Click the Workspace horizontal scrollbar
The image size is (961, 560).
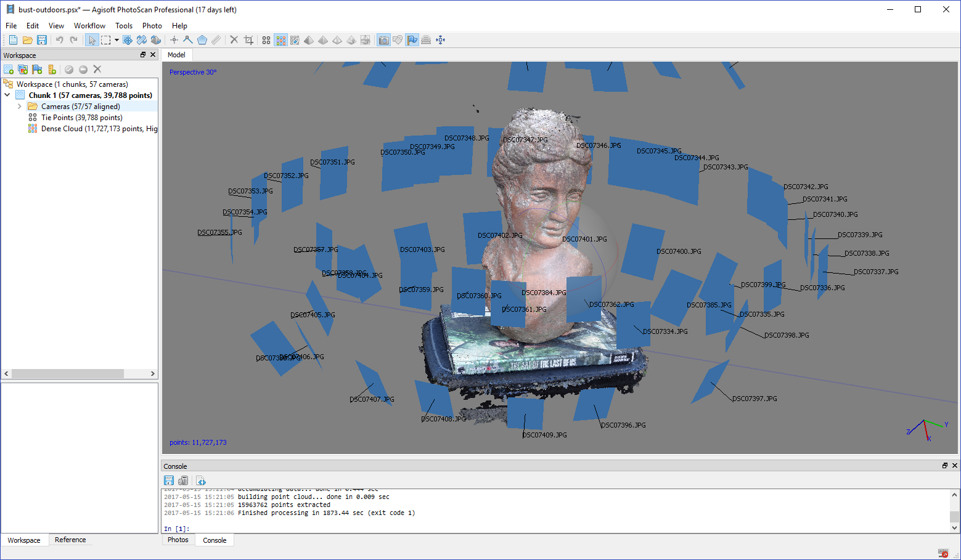coord(68,374)
